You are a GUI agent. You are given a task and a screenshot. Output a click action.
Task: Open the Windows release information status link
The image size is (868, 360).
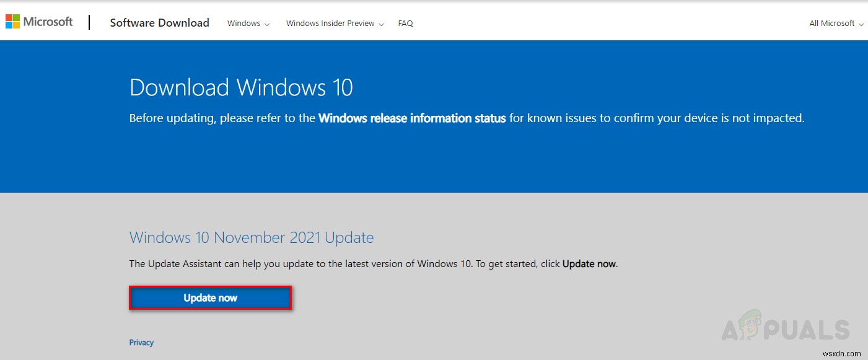coord(412,118)
